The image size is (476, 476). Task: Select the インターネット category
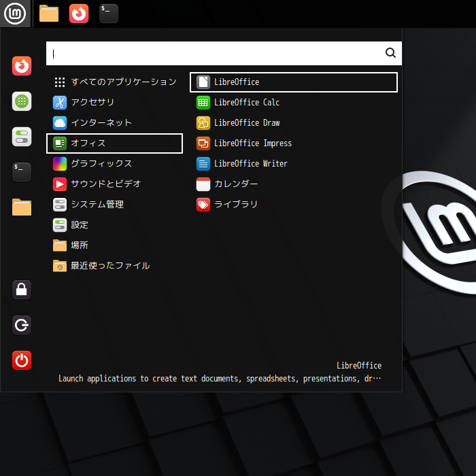pos(114,123)
